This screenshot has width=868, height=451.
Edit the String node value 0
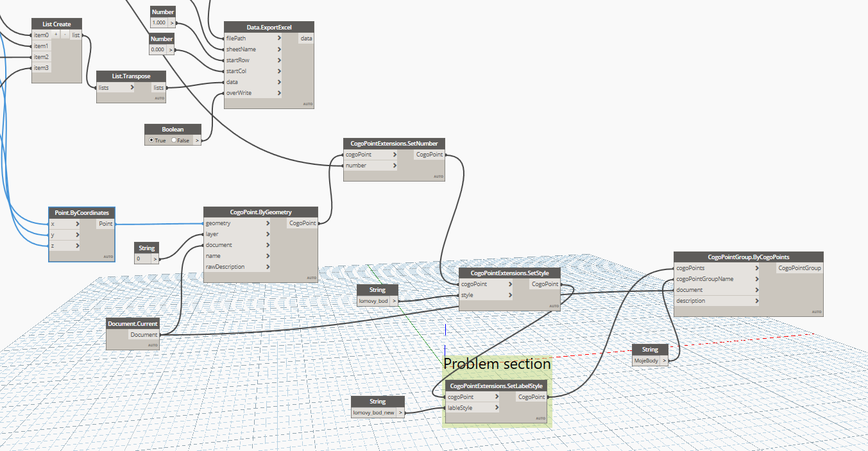(x=142, y=259)
